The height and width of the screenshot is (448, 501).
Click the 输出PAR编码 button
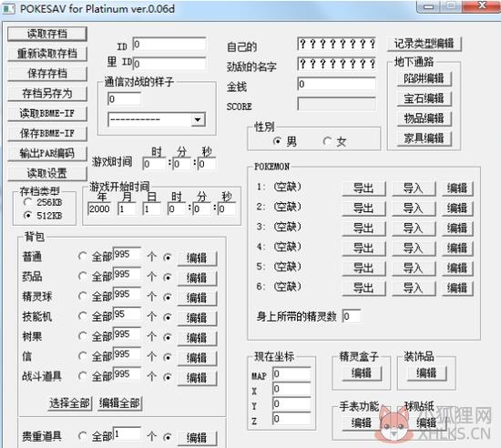point(47,153)
